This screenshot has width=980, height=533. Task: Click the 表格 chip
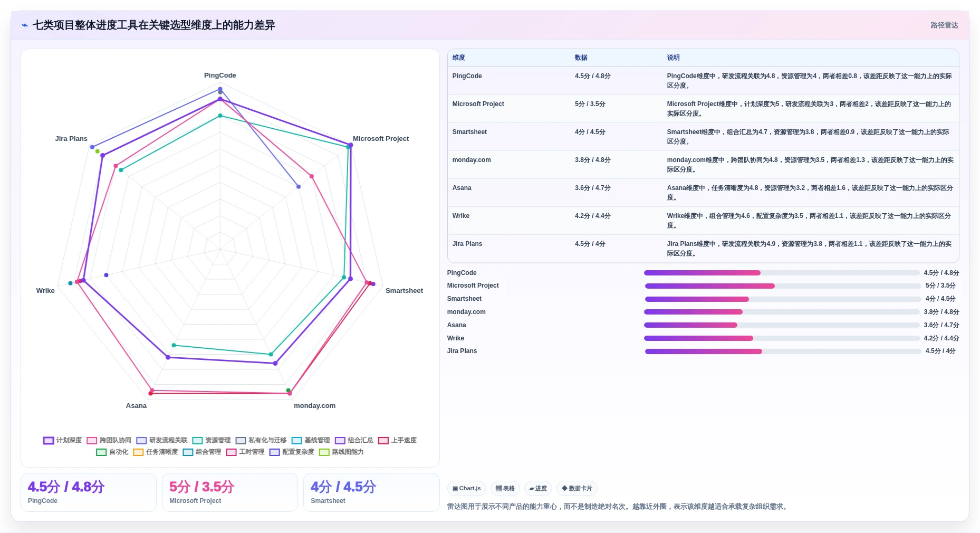(505, 488)
